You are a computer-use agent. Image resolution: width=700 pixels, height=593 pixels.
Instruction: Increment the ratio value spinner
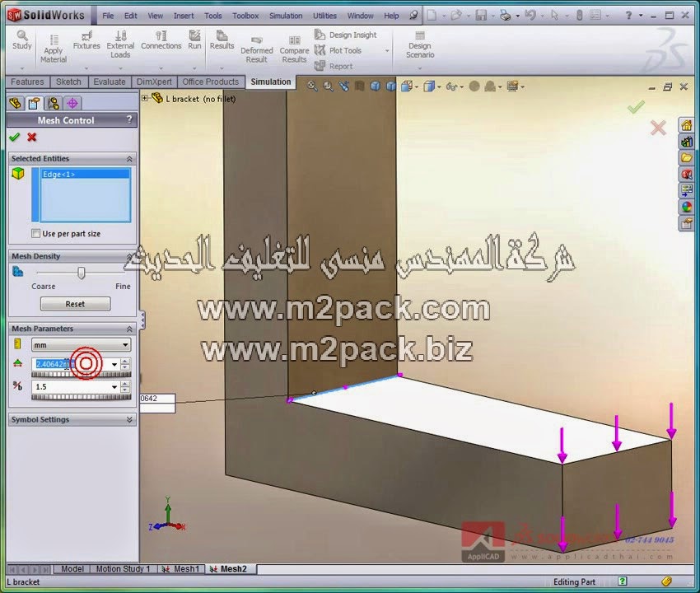(x=125, y=383)
